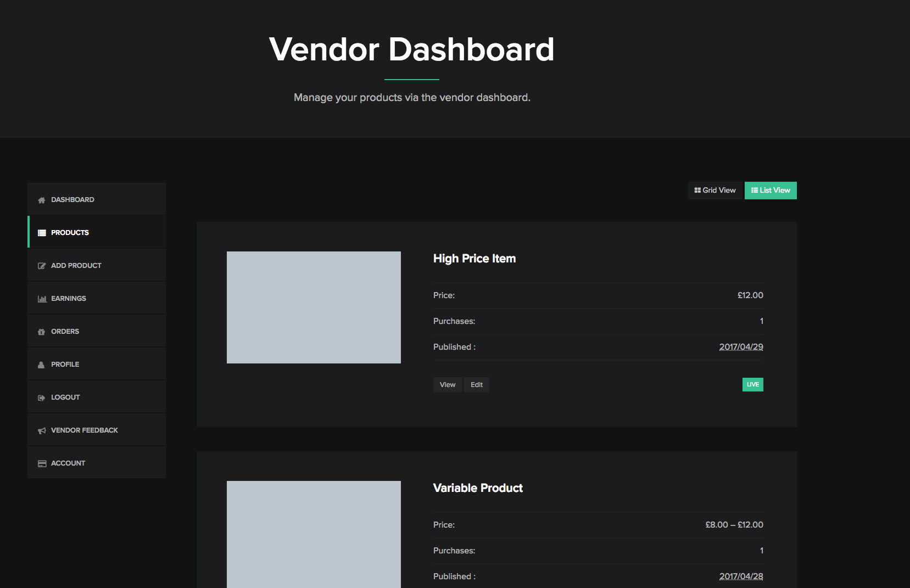
Task: Click the Products list icon in sidebar
Action: tap(42, 233)
